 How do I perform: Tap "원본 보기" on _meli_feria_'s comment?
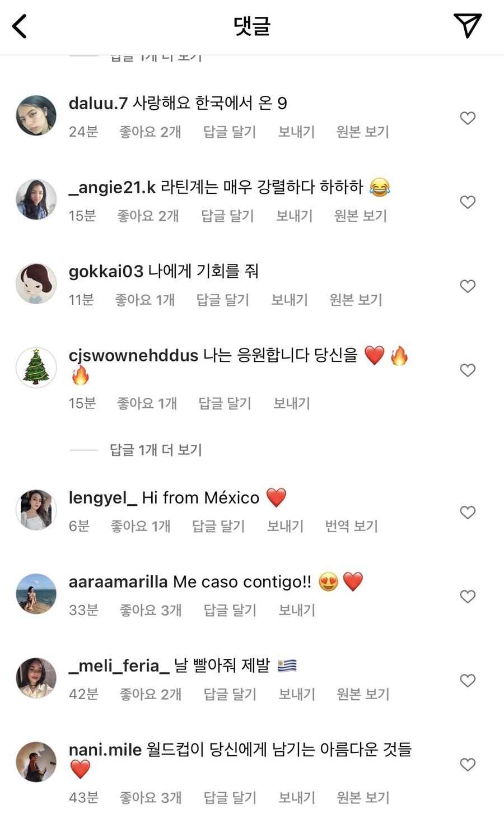click(363, 694)
